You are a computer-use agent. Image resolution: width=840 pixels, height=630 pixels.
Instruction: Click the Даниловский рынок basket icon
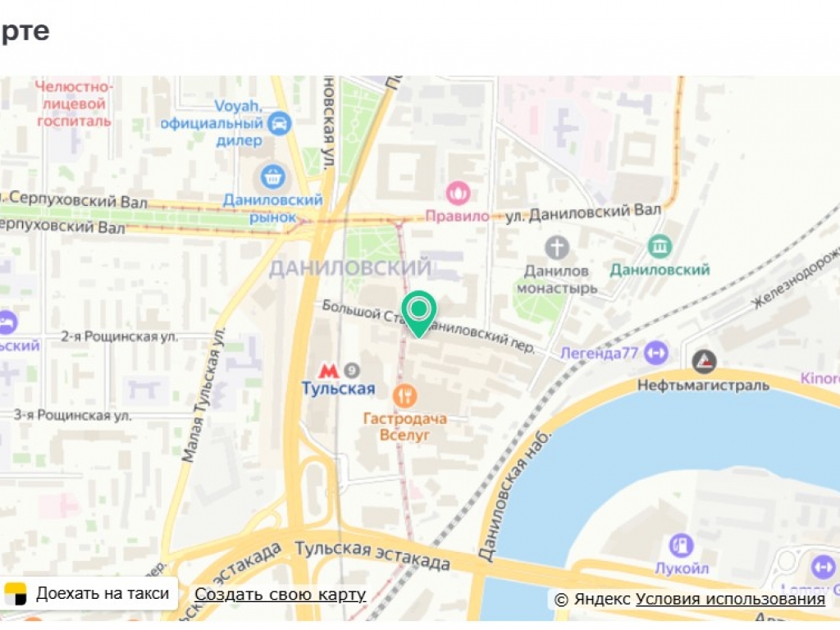[272, 176]
